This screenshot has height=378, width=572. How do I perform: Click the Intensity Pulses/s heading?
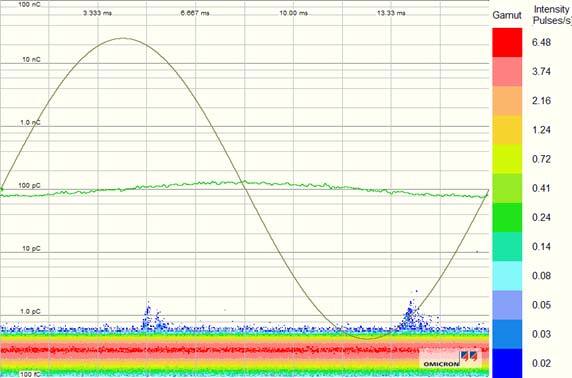pyautogui.click(x=552, y=15)
